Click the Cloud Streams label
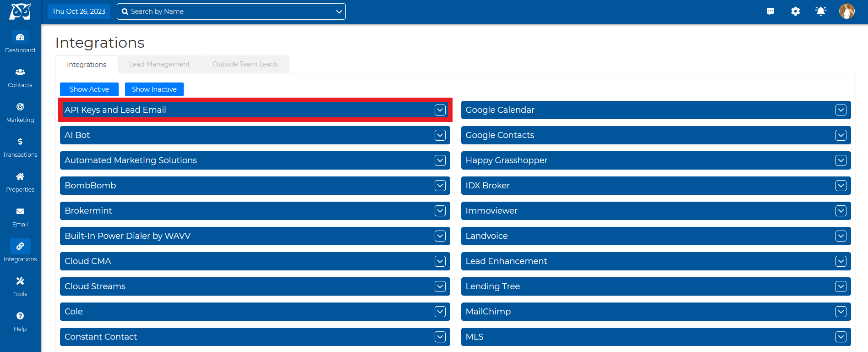868x352 pixels. click(95, 286)
